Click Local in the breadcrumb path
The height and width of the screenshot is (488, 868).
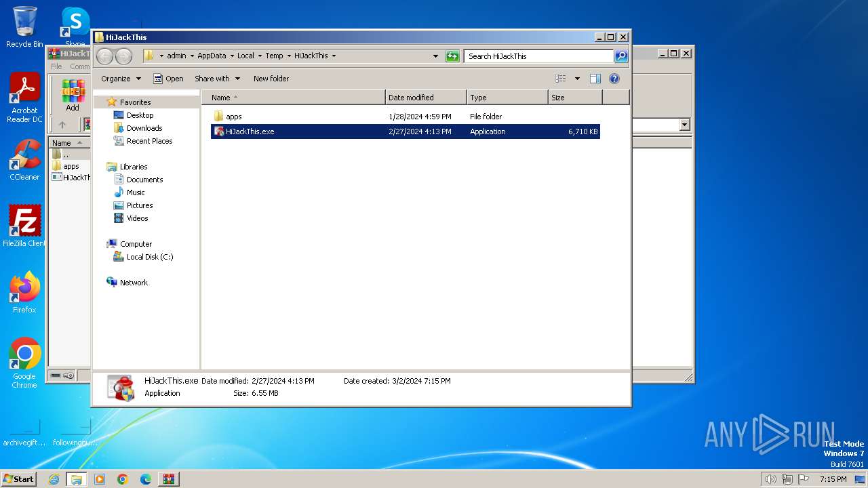tap(245, 56)
